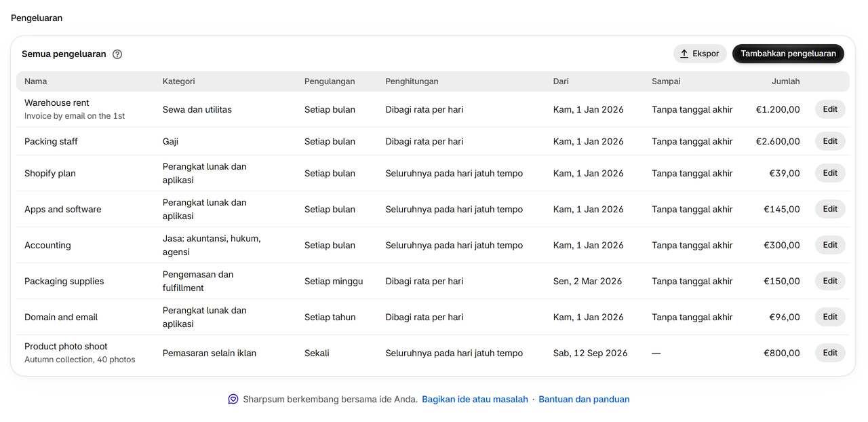Click the 'Gaji' category cell

click(x=171, y=142)
